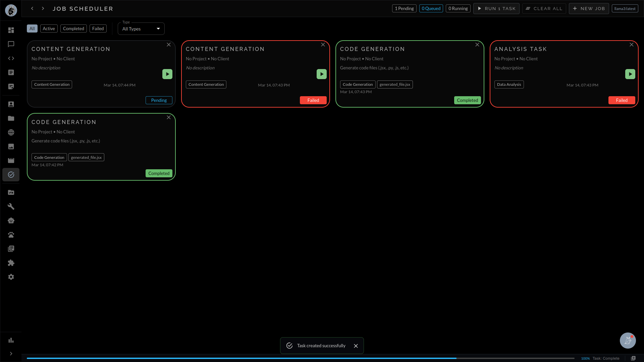Image resolution: width=644 pixels, height=362 pixels.
Task: Open the statistics bar-chart sidebar icon
Action: point(11,341)
